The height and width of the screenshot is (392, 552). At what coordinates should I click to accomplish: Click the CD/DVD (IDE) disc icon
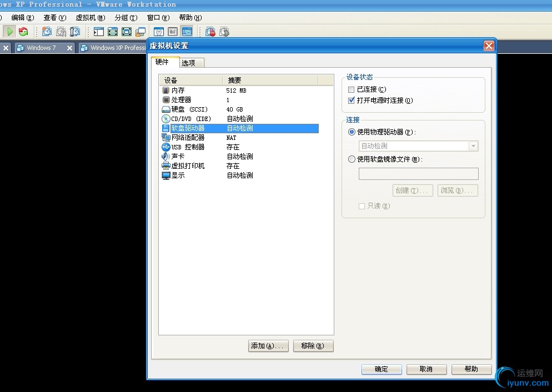point(166,119)
